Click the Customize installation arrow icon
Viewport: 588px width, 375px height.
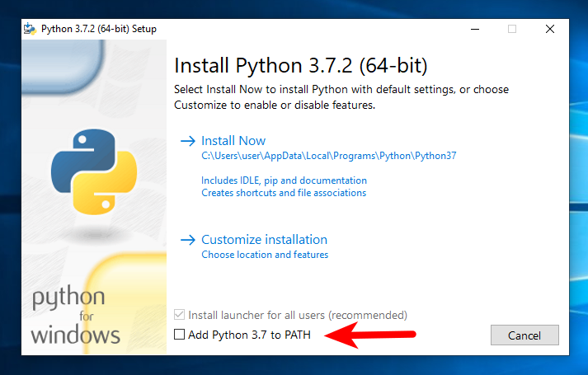(188, 240)
